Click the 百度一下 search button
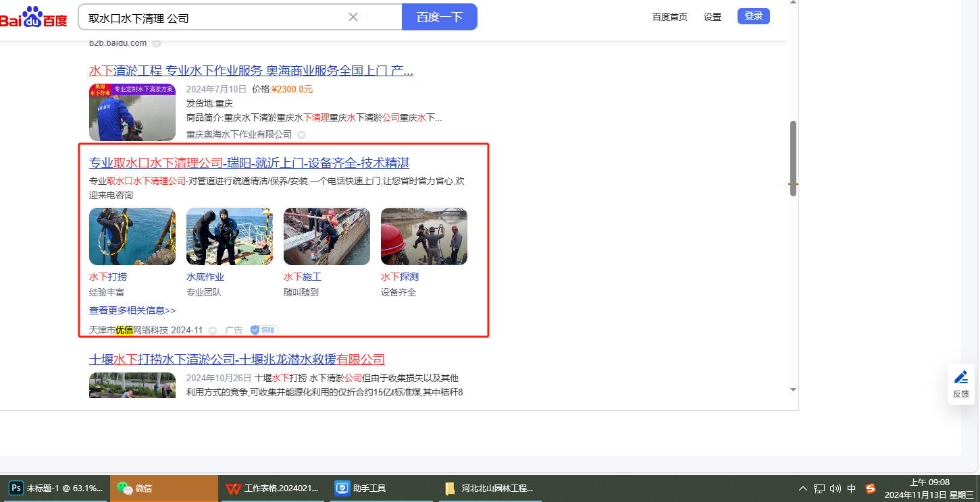Image resolution: width=980 pixels, height=502 pixels. point(440,17)
